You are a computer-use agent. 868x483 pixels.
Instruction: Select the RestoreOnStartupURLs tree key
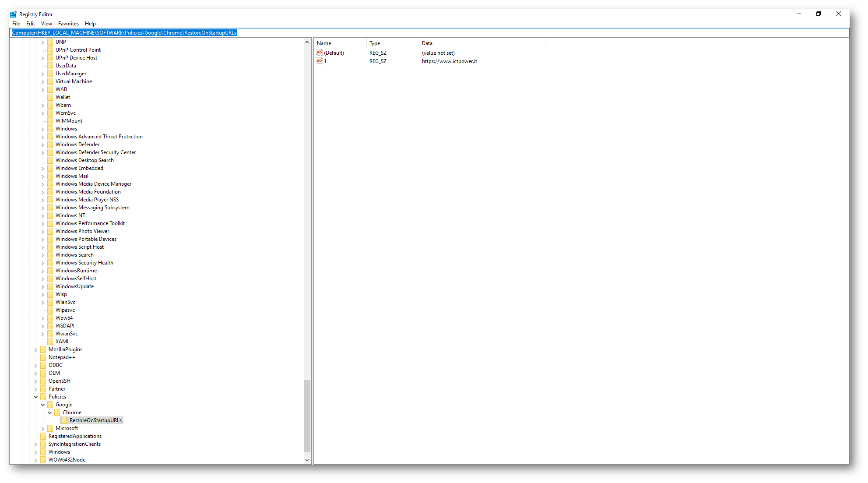click(x=95, y=420)
